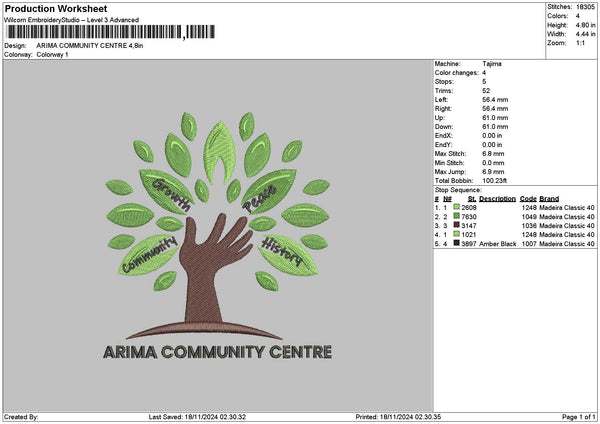Click the stitch count value '18305'

click(x=585, y=7)
